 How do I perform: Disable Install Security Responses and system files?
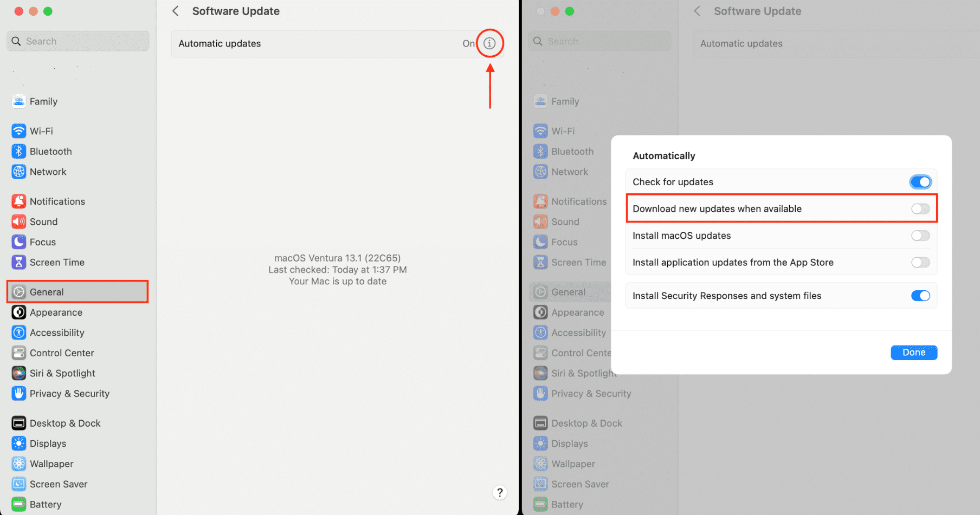(x=920, y=296)
